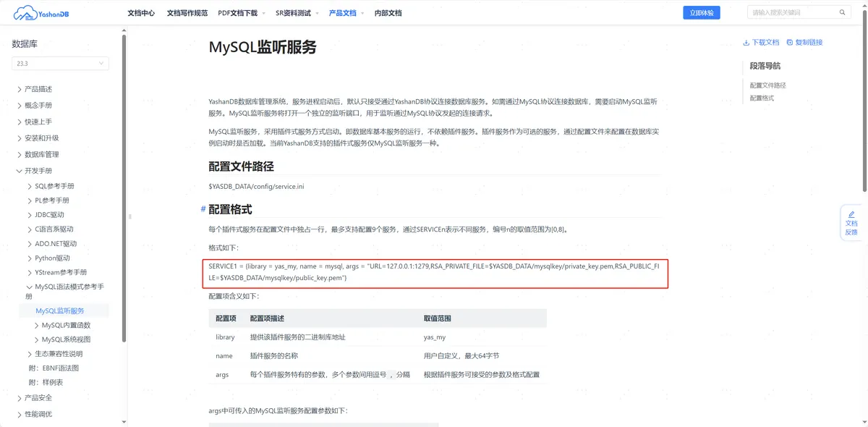The height and width of the screenshot is (427, 868).
Task: Click the 取值范围 column header
Action: pyautogui.click(x=438, y=318)
